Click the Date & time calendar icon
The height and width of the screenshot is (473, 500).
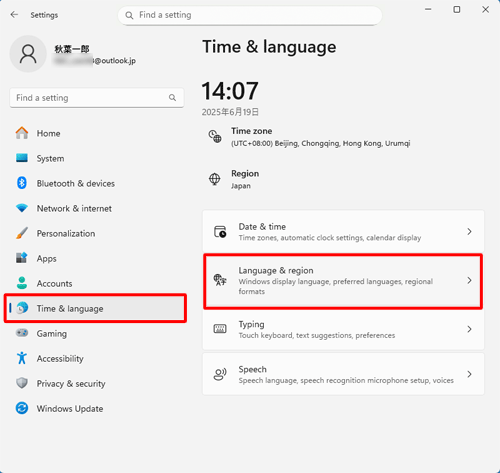tap(220, 232)
